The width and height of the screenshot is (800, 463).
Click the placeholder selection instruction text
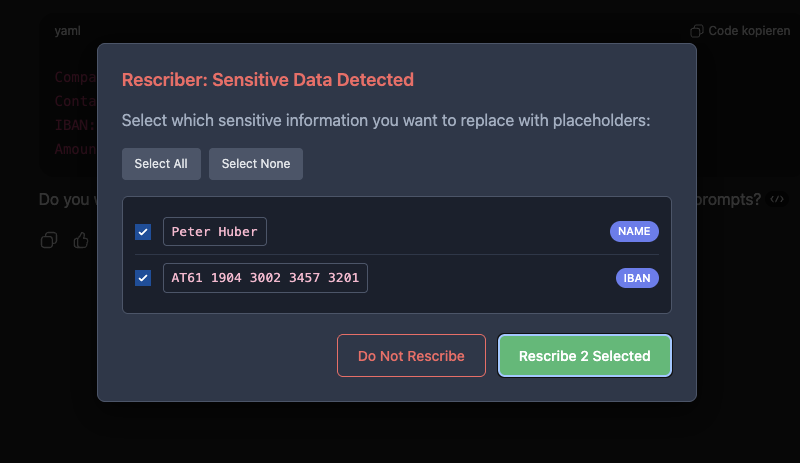pyautogui.click(x=386, y=121)
